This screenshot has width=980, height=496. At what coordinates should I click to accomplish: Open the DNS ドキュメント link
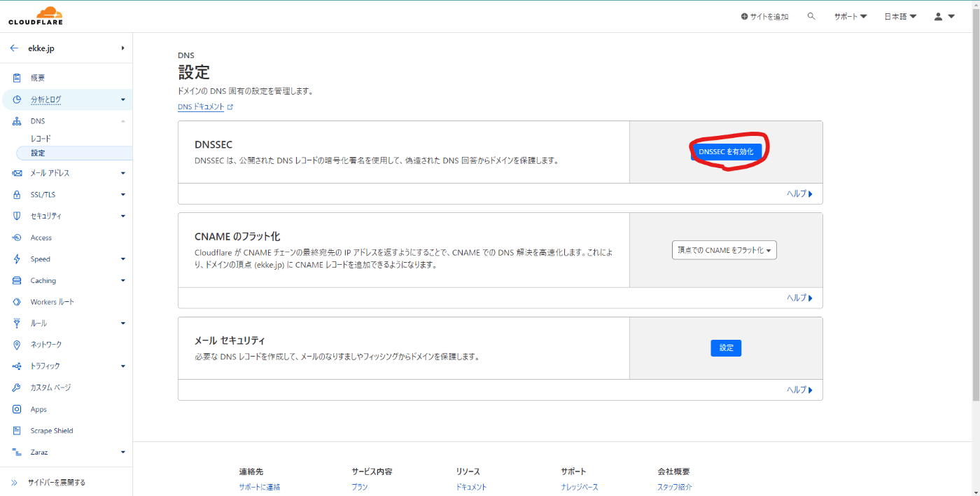point(201,107)
